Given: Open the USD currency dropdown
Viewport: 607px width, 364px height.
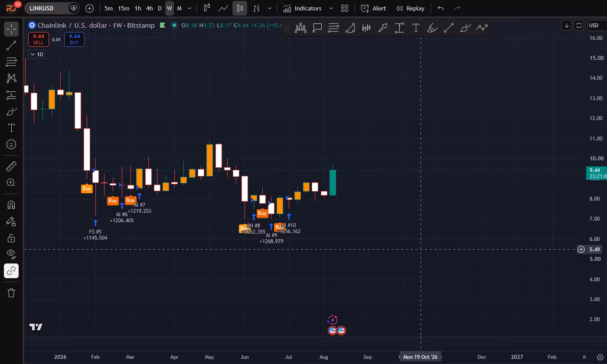Looking at the screenshot, I should pos(596,25).
